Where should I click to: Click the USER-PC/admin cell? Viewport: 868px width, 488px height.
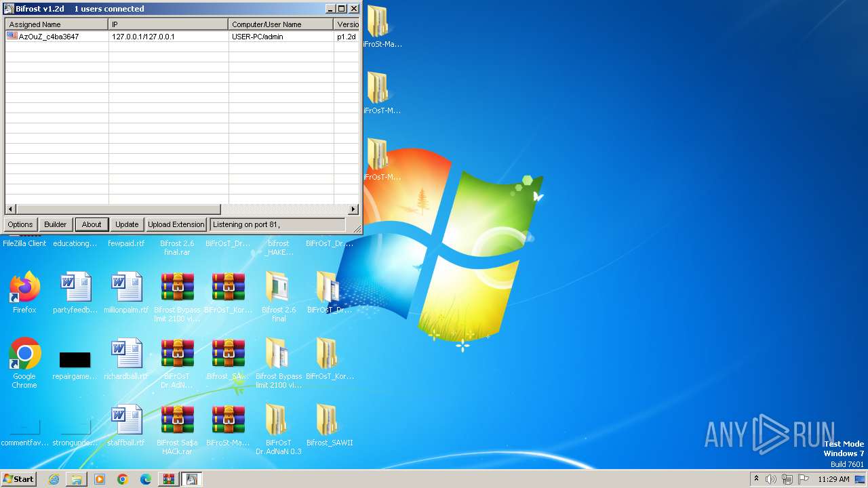pos(258,37)
